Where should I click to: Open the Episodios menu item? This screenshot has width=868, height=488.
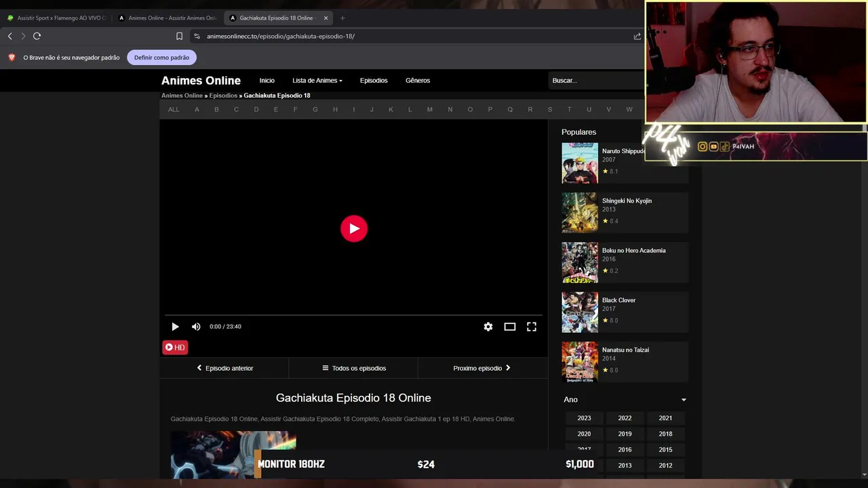[374, 80]
